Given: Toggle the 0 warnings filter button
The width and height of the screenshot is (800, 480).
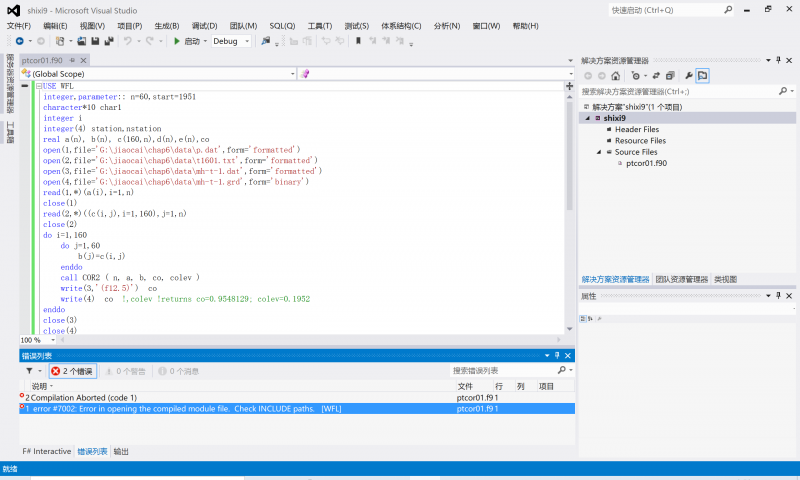Looking at the screenshot, I should (x=125, y=371).
